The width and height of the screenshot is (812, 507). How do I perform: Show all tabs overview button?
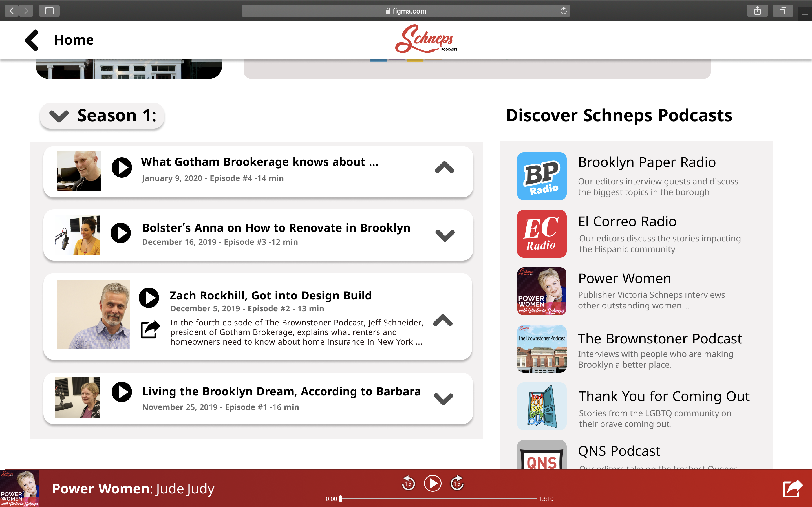782,11
